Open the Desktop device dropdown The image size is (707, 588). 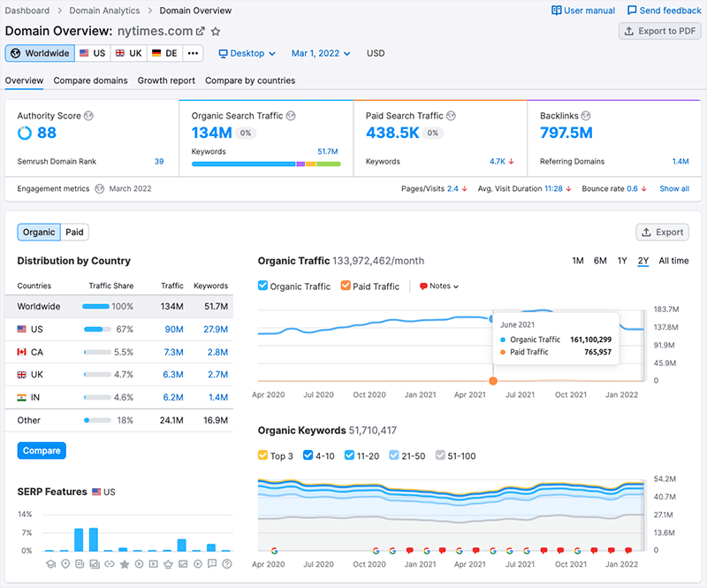click(247, 53)
